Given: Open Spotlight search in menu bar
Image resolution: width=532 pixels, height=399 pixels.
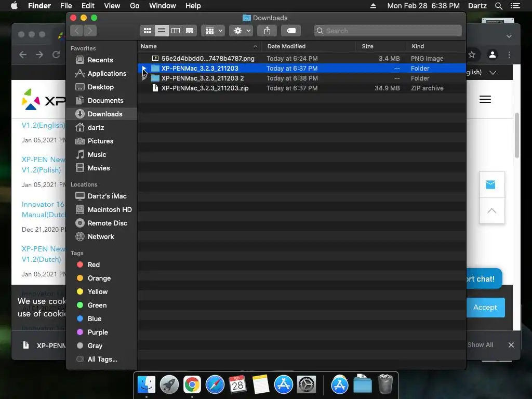Looking at the screenshot, I should point(498,6).
